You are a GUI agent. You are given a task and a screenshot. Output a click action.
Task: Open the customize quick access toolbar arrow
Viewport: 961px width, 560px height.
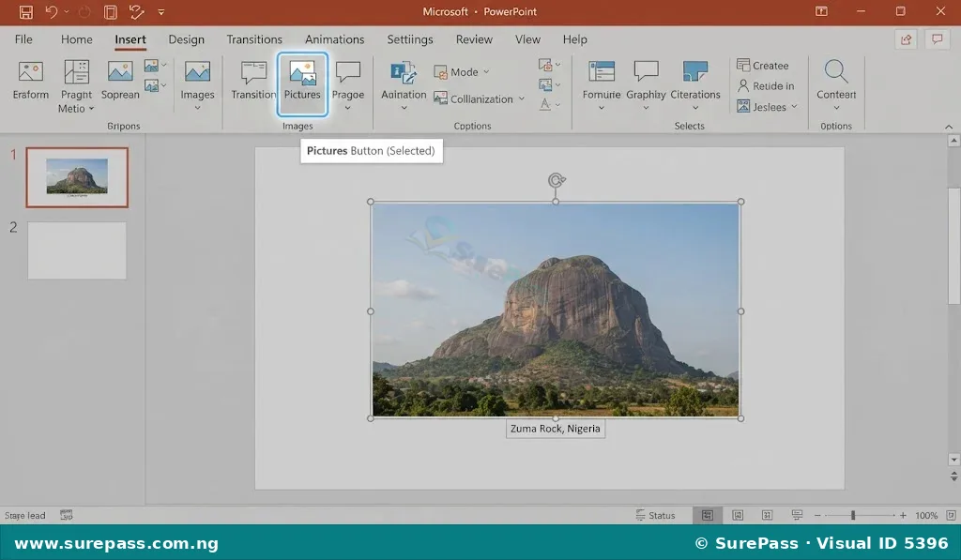click(x=161, y=11)
